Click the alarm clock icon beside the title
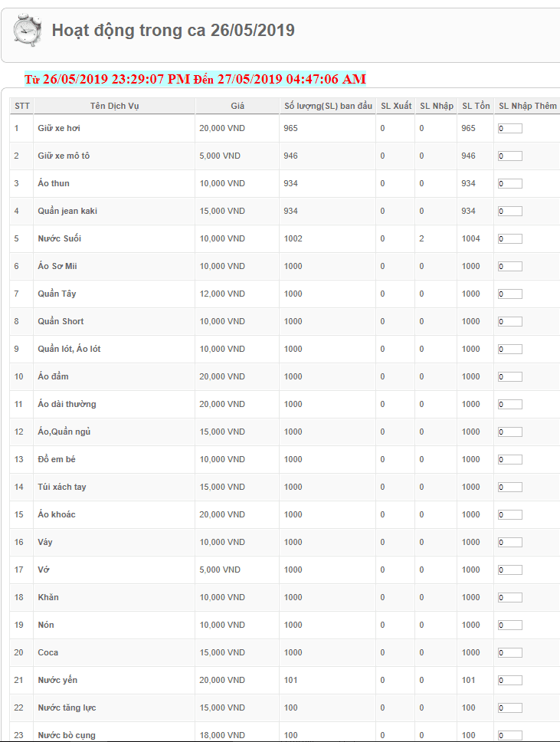The image size is (560, 742). 28,31
